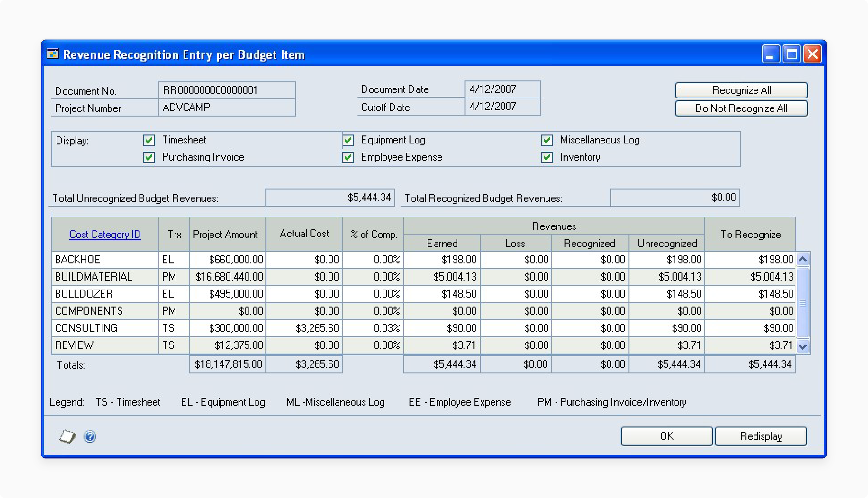Click CONSULTING Actual Cost $3,265.60
868x498 pixels.
coord(304,328)
